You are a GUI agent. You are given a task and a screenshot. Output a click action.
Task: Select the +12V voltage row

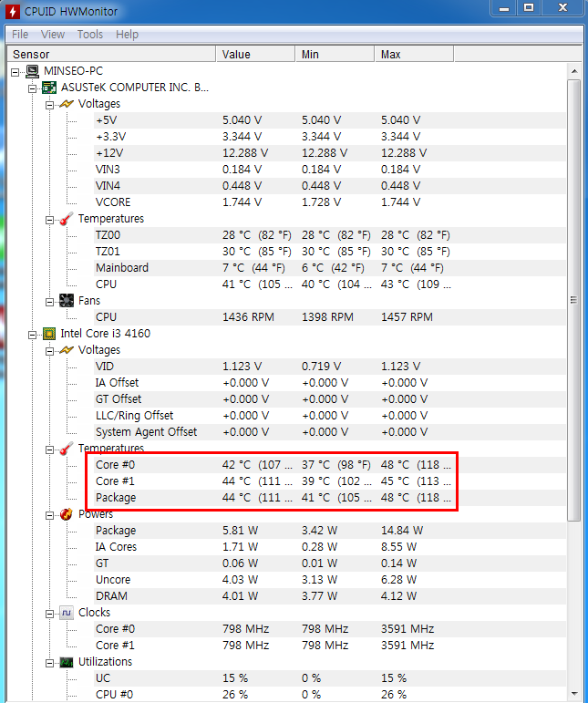pos(330,153)
